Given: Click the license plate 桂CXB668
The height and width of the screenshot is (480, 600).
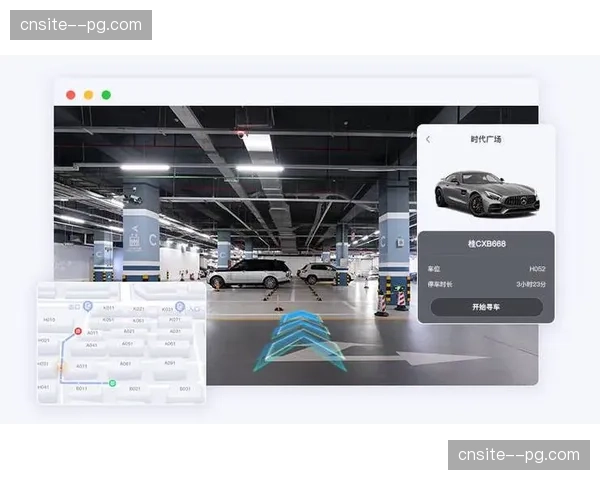Looking at the screenshot, I should pos(486,246).
